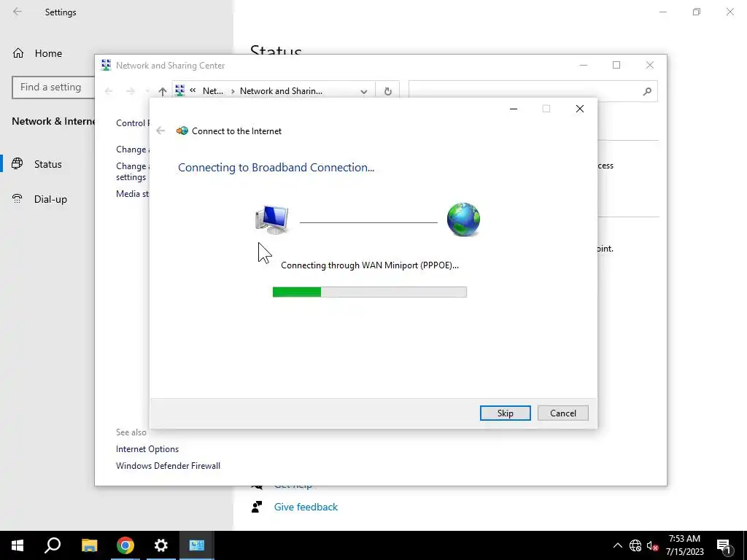Click Skip in the Connect to the Internet dialog
The width and height of the screenshot is (747, 560).
(x=505, y=413)
